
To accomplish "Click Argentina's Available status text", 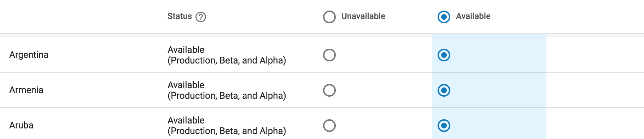I will pyautogui.click(x=186, y=50).
